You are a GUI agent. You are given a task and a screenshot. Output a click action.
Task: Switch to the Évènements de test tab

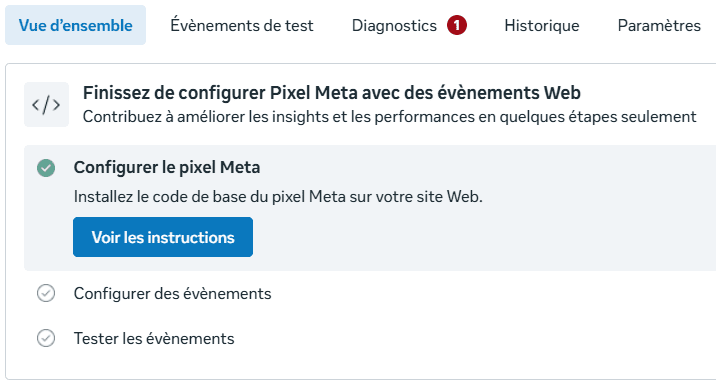[x=242, y=25]
